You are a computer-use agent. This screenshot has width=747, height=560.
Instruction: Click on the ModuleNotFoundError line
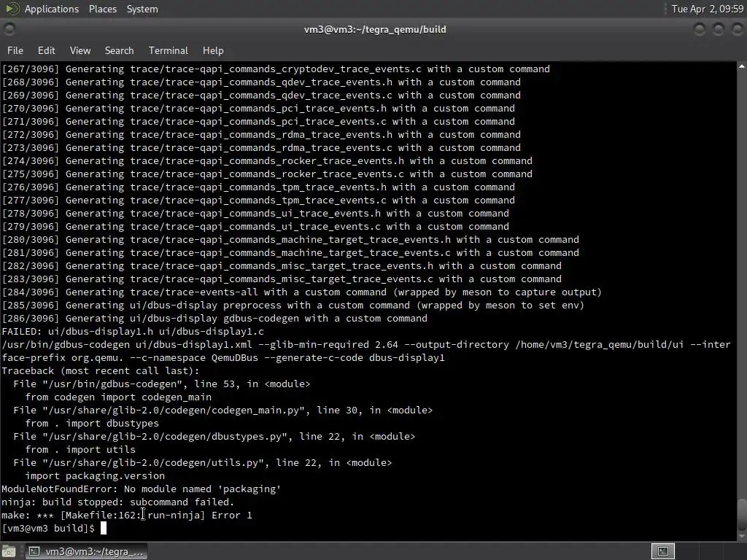[x=141, y=489]
